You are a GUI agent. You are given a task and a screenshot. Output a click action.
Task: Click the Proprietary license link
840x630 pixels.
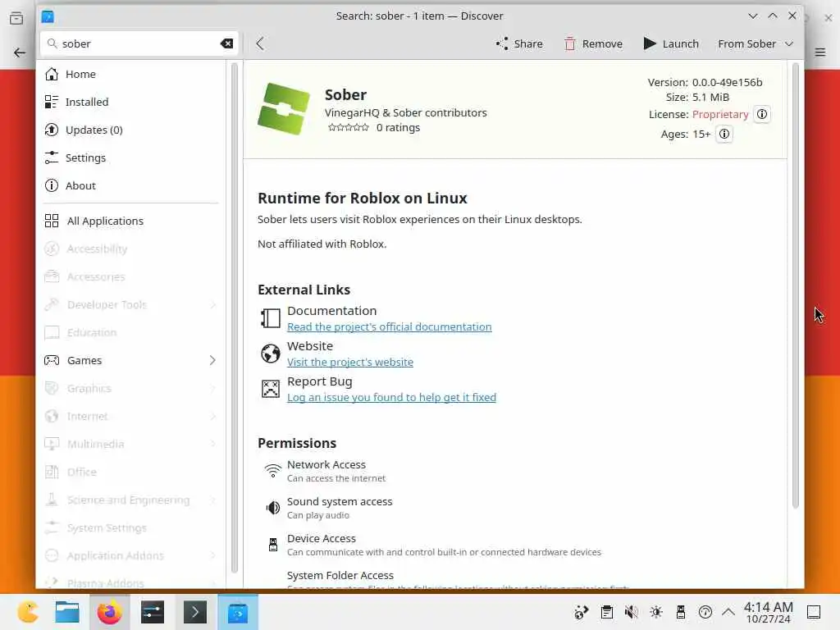[720, 114]
